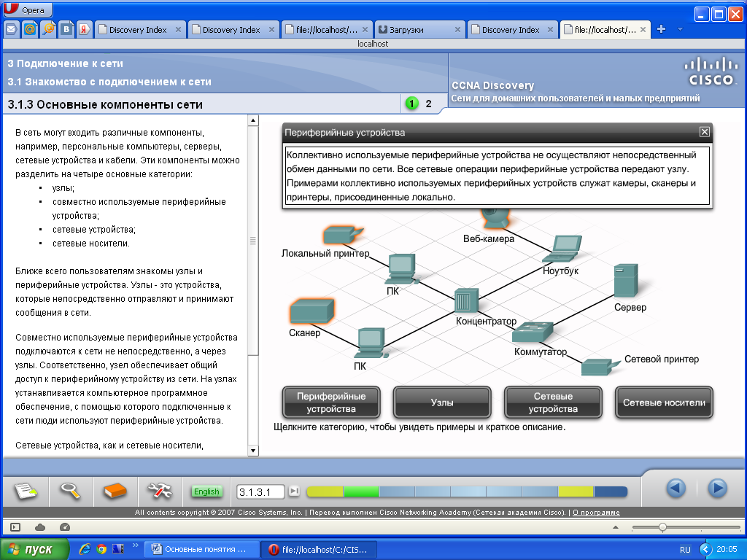Click the Узлы category button

pyautogui.click(x=442, y=402)
